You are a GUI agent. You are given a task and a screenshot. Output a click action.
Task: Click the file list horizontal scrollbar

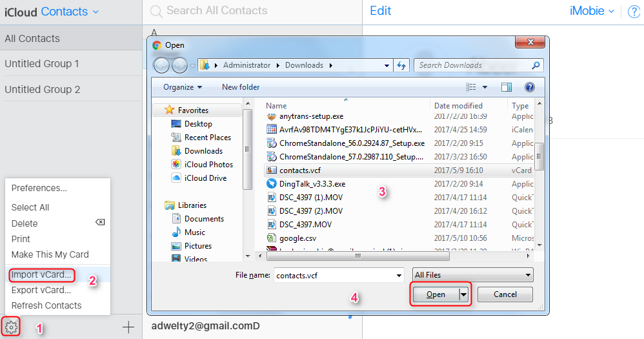tap(357, 256)
